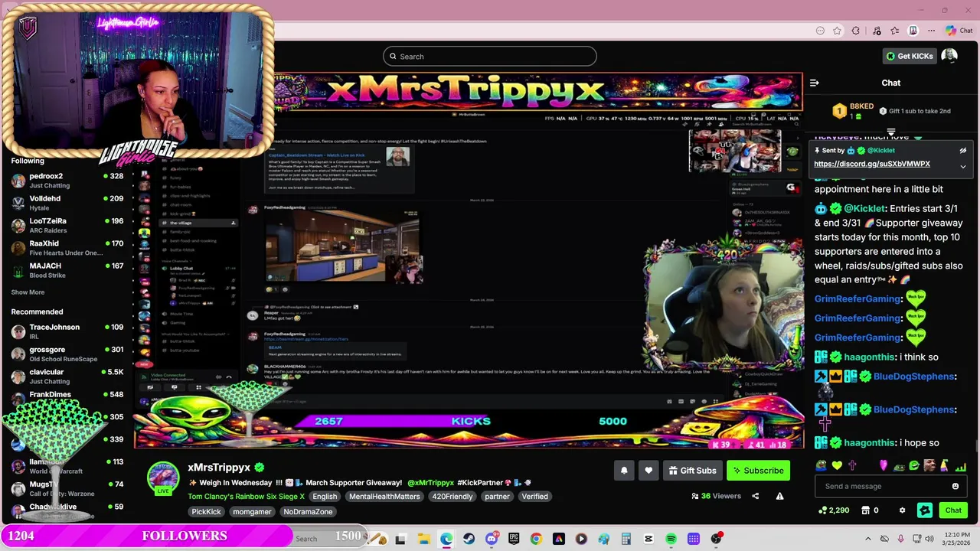
Task: Turn on stream notifications bell
Action: pyautogui.click(x=624, y=471)
